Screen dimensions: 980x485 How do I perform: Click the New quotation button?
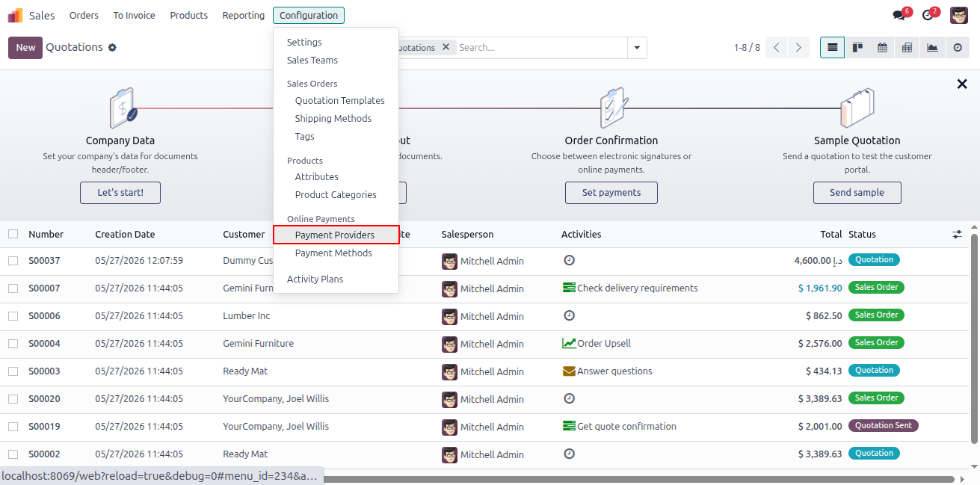[x=25, y=47]
